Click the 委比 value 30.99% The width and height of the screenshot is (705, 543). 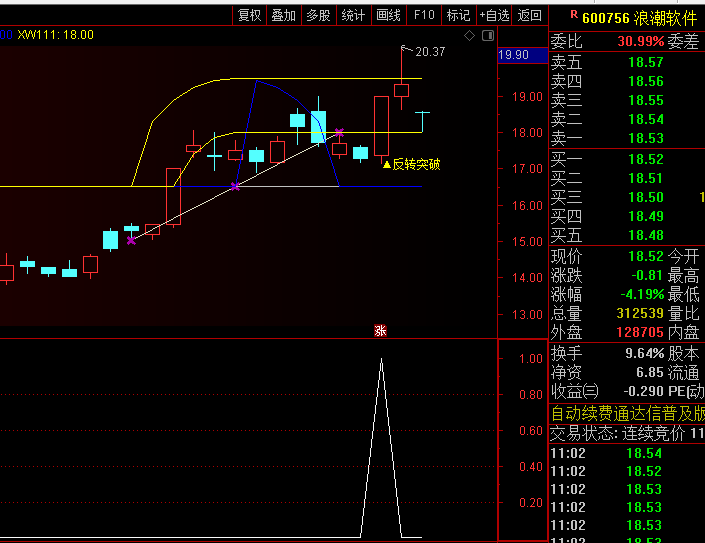click(x=641, y=41)
